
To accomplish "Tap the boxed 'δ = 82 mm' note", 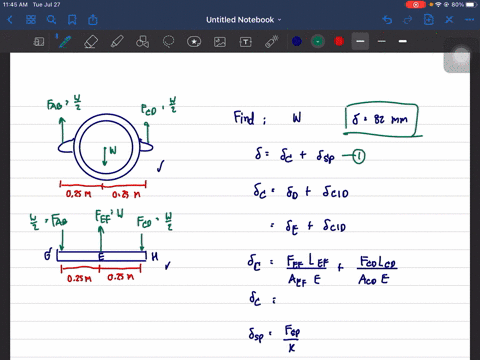I will click(x=382, y=119).
